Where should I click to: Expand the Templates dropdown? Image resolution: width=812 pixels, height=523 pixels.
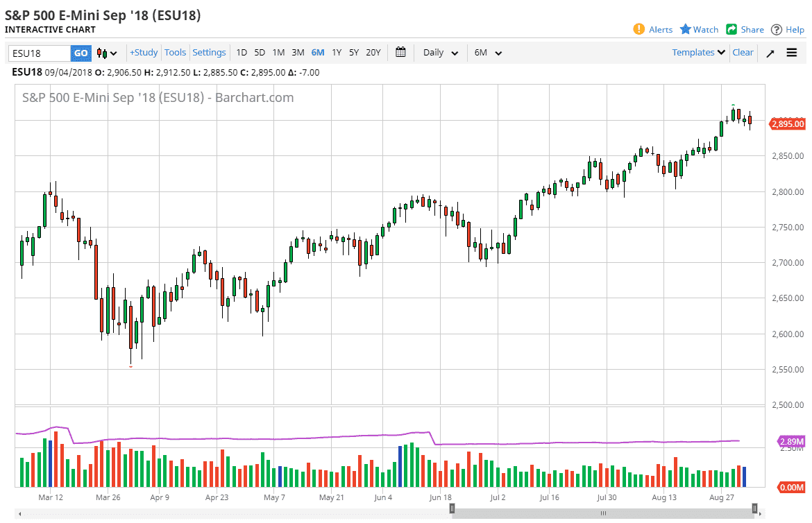pyautogui.click(x=697, y=52)
